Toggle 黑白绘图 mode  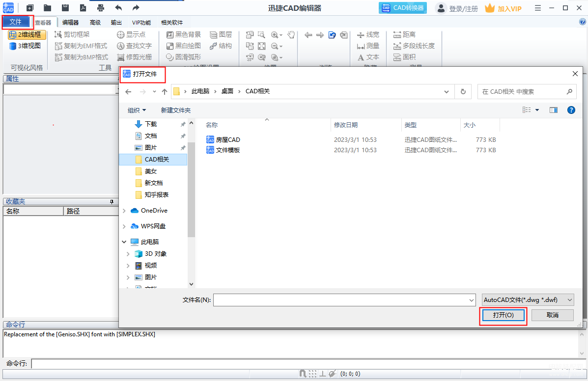click(183, 46)
